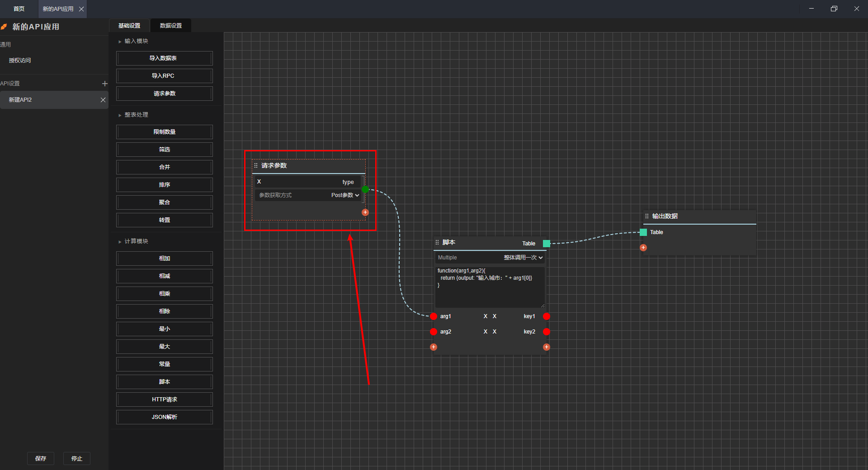Screen dimensions: 868x470
Task: Go to the 首页 tab
Action: pyautogui.click(x=19, y=9)
